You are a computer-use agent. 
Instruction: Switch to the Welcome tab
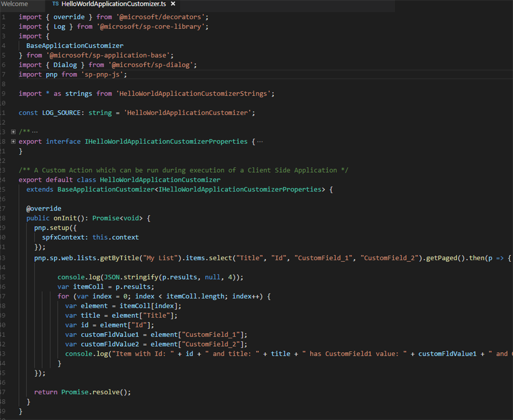click(14, 4)
